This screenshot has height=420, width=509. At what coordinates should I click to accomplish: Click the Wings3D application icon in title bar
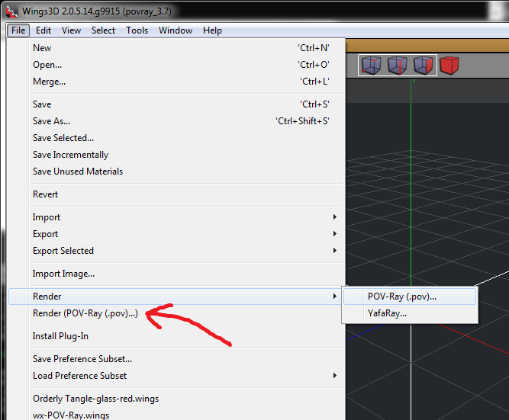pos(12,11)
